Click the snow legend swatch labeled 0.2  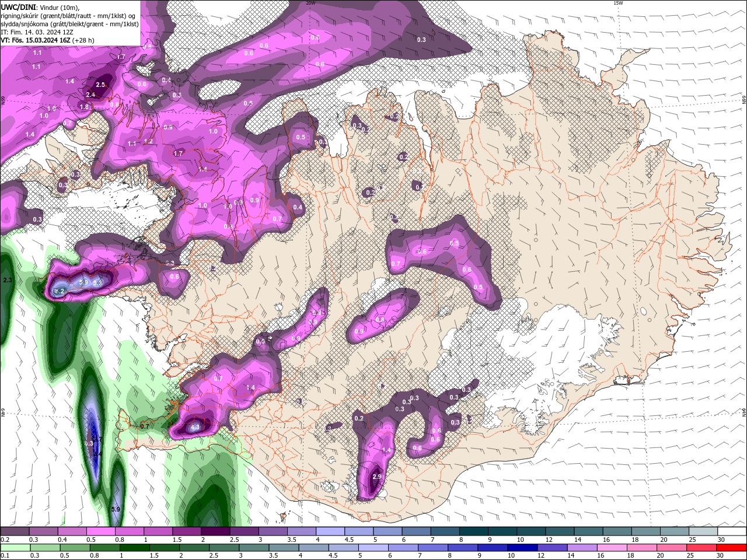[x=15, y=531]
